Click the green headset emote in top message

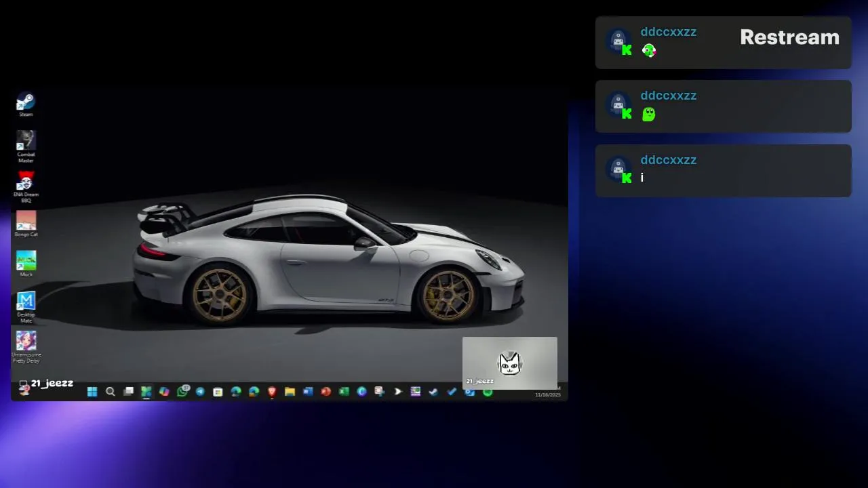[x=649, y=50]
